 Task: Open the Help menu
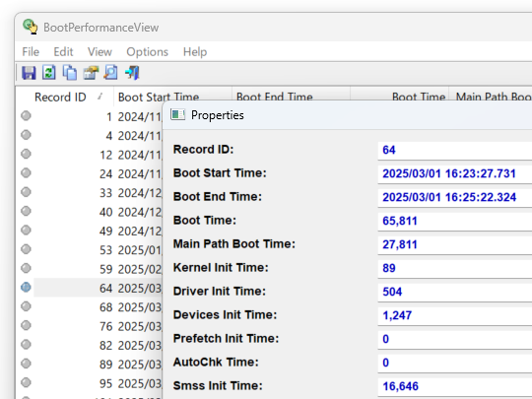click(195, 52)
